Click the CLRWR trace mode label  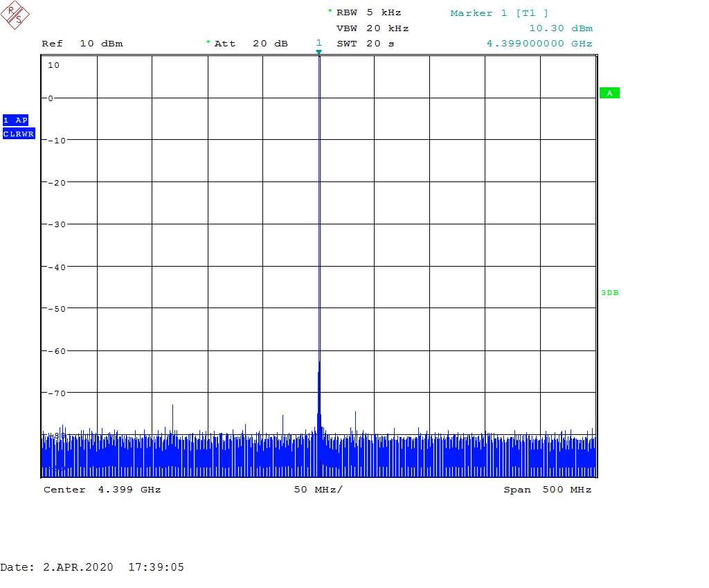(19, 134)
